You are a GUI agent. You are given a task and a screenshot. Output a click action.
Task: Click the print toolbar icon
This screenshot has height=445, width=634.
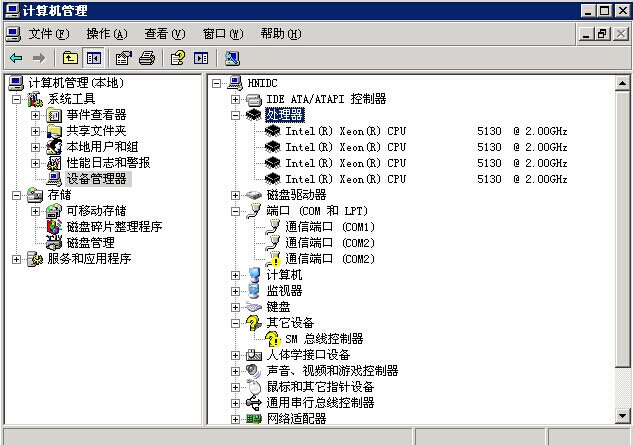point(147,58)
